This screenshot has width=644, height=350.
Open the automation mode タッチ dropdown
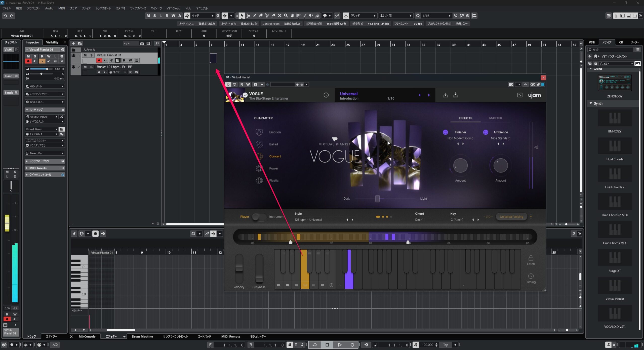point(203,16)
